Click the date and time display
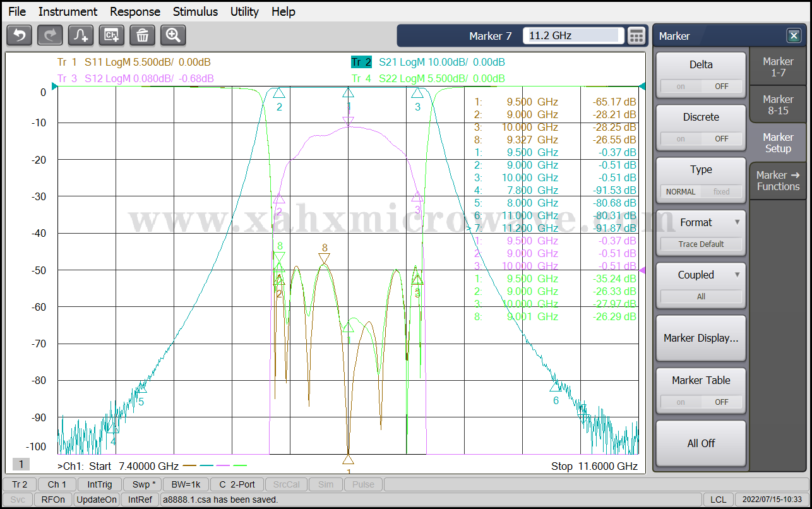Image resolution: width=812 pixels, height=509 pixels. click(772, 500)
